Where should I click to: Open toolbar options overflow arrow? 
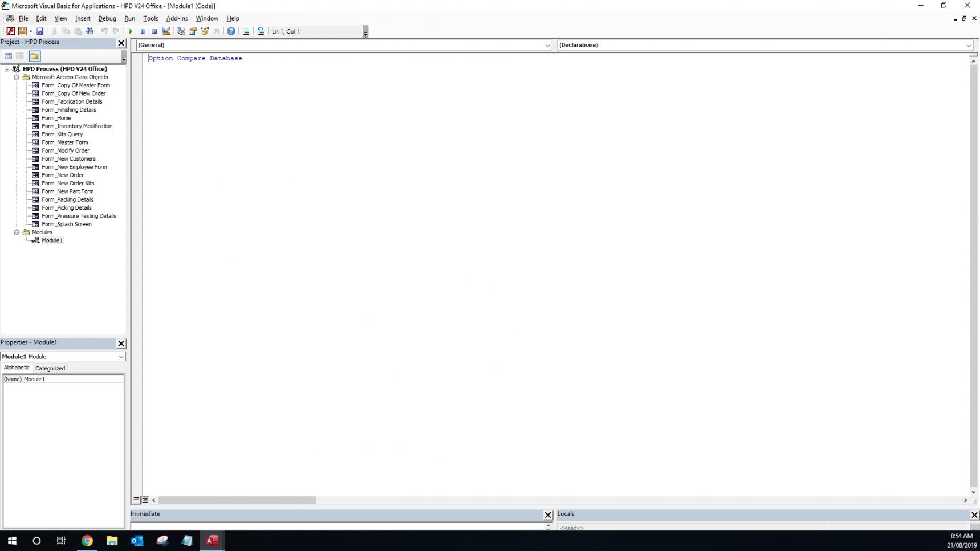(x=365, y=32)
